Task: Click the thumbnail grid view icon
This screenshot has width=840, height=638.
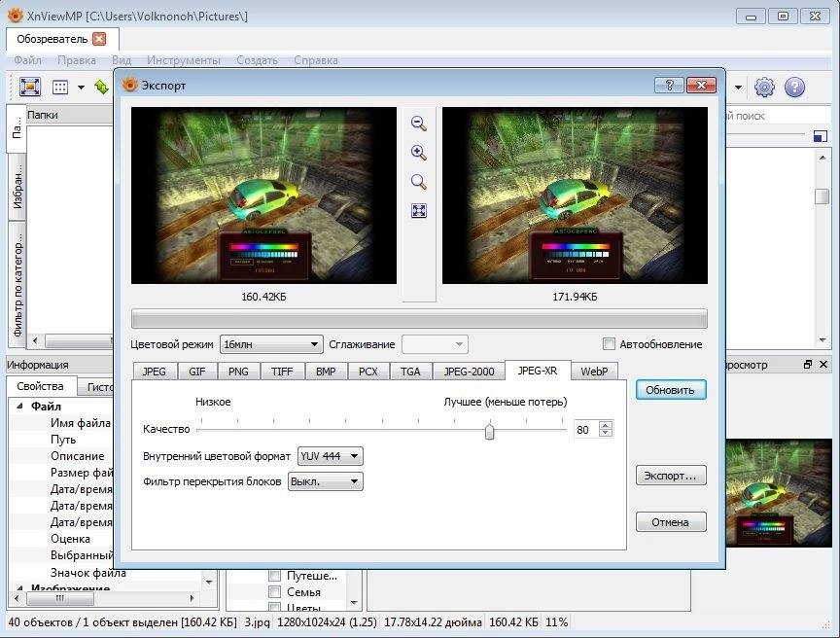Action: (60, 87)
